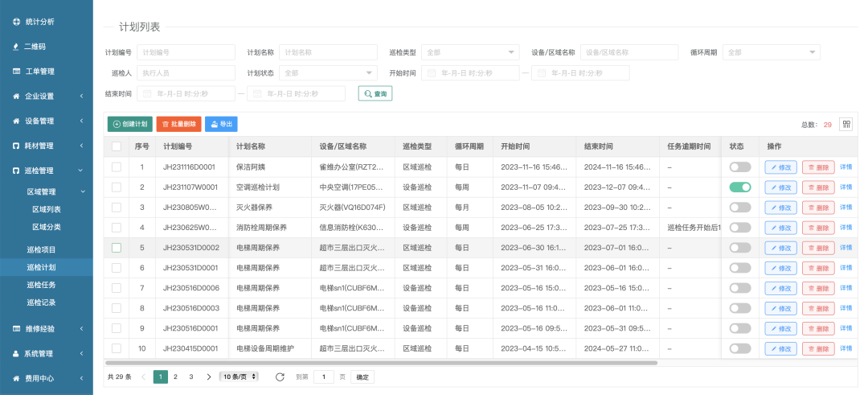The width and height of the screenshot is (868, 395).
Task: Click the 二维码 sidebar icon
Action: (x=16, y=47)
